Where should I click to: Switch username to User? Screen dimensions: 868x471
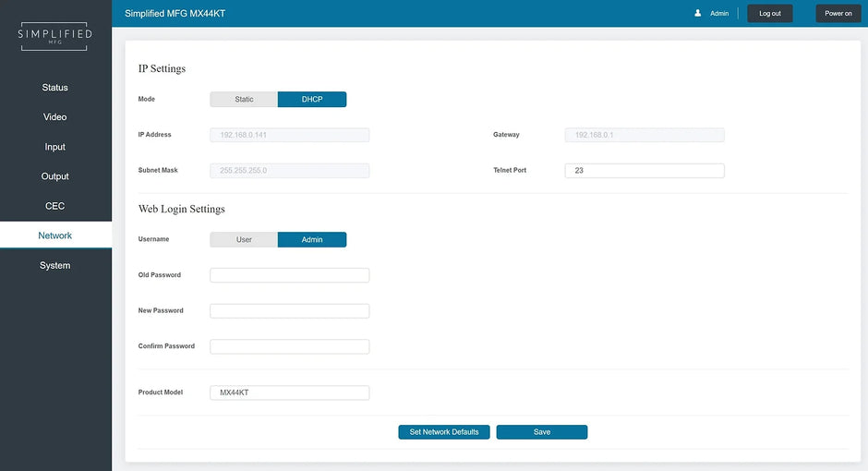pyautogui.click(x=244, y=239)
